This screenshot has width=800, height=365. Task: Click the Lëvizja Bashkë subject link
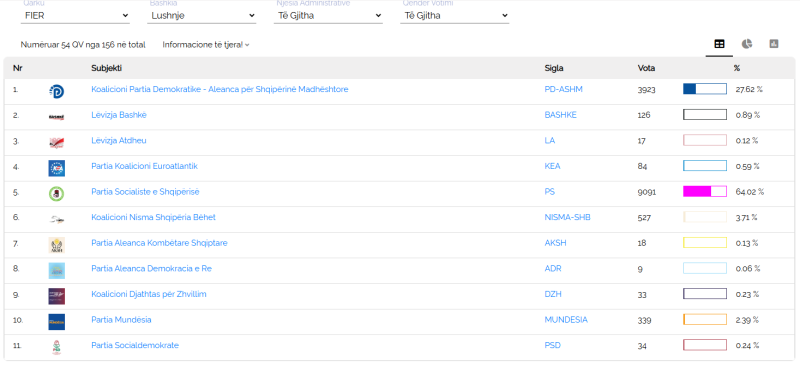click(x=119, y=115)
